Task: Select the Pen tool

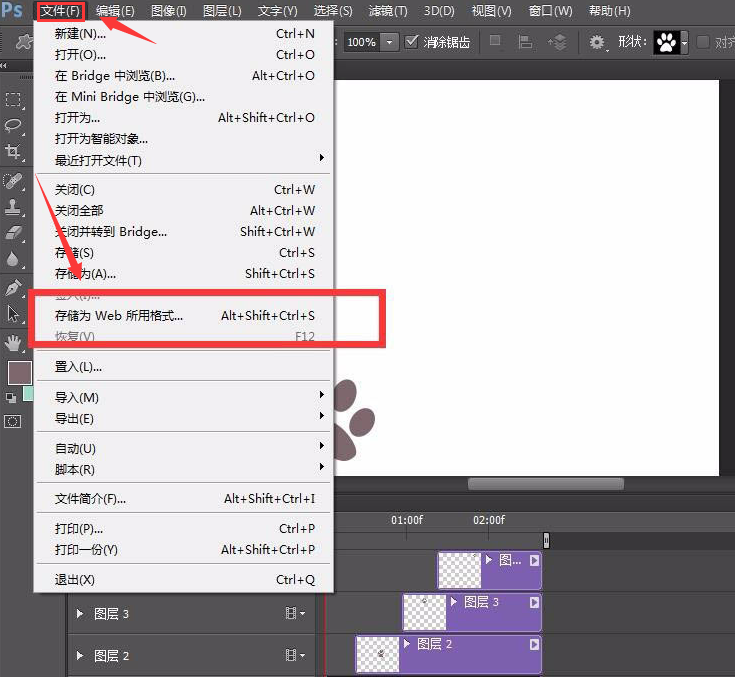Action: (13, 288)
